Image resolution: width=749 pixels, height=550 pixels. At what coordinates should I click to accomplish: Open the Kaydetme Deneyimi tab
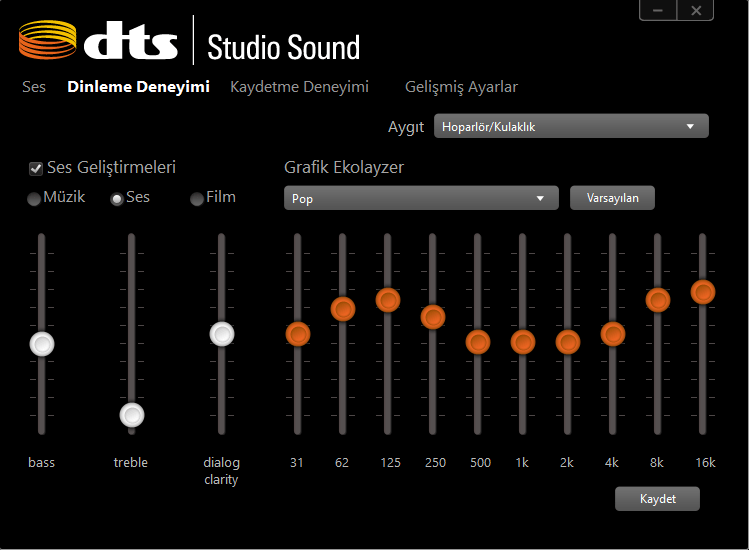300,87
